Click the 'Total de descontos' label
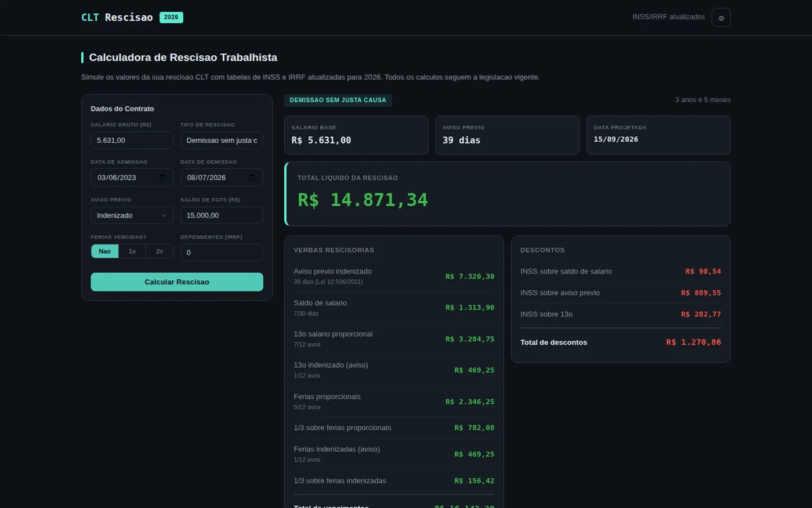Image resolution: width=812 pixels, height=508 pixels. tap(554, 343)
